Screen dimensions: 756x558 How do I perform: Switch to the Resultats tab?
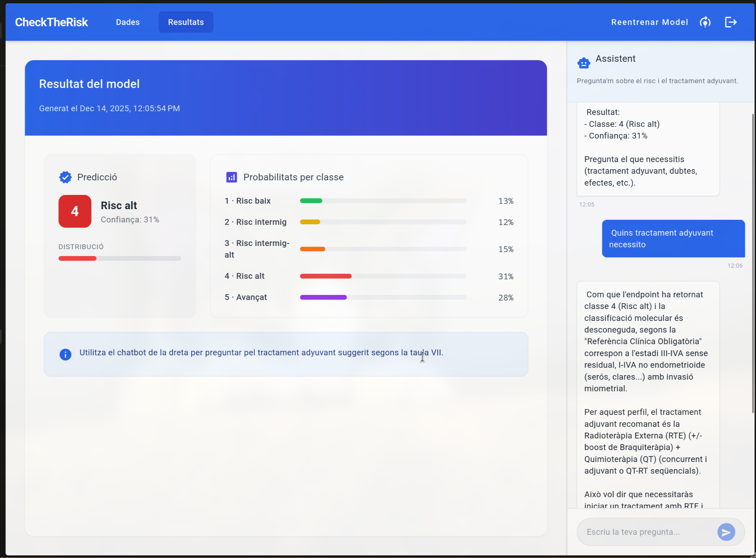pos(186,22)
